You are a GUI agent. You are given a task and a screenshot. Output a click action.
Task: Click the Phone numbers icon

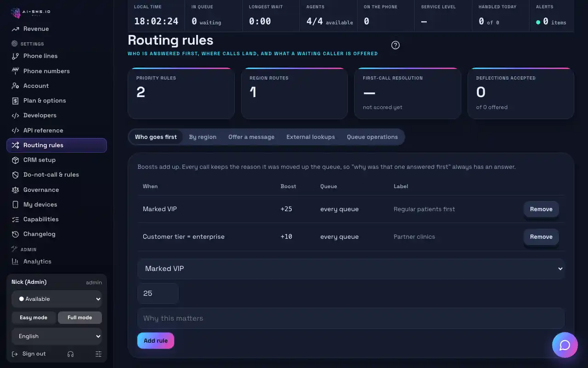tap(15, 71)
